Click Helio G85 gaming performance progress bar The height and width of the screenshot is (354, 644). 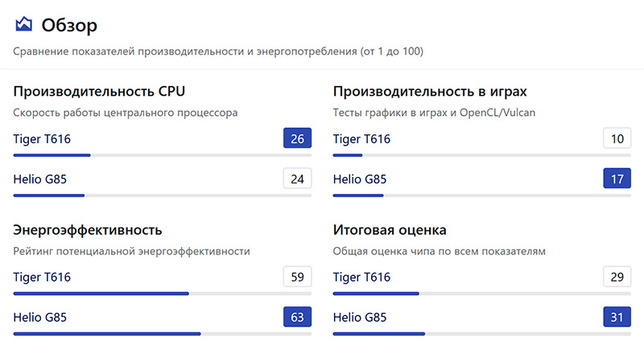pyautogui.click(x=481, y=195)
